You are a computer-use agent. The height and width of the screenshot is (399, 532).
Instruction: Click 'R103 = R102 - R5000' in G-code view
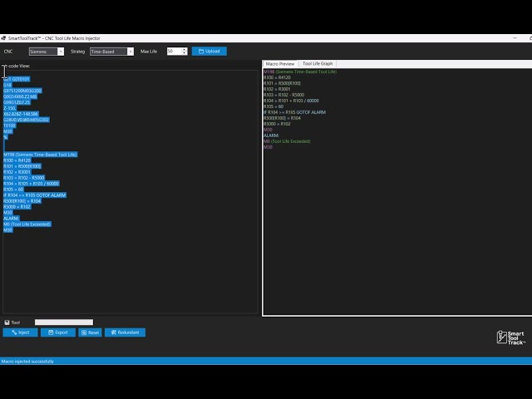pyautogui.click(x=24, y=178)
